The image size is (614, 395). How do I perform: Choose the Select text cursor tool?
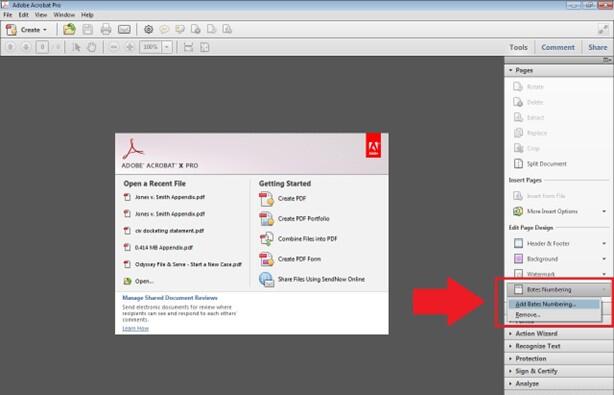tap(76, 47)
